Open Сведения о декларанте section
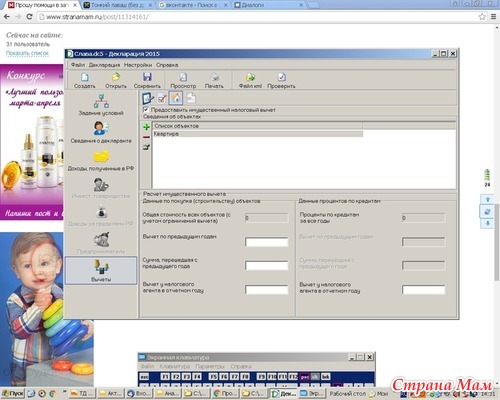 click(101, 132)
